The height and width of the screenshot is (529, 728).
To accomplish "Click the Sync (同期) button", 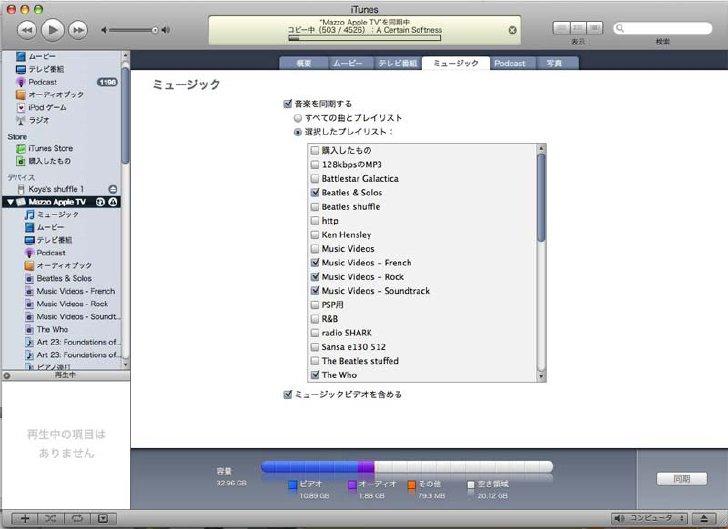I will tap(682, 479).
